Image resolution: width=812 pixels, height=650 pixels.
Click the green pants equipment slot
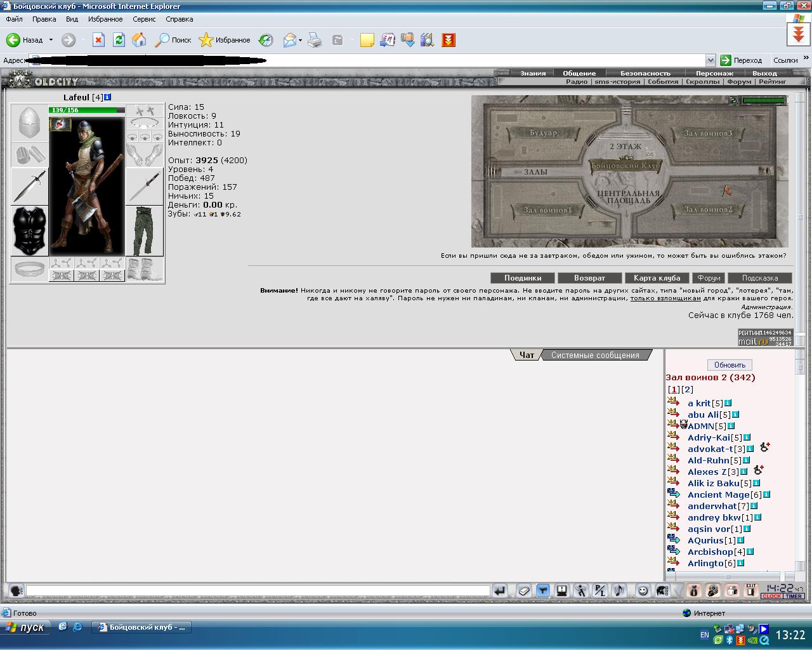pyautogui.click(x=145, y=230)
